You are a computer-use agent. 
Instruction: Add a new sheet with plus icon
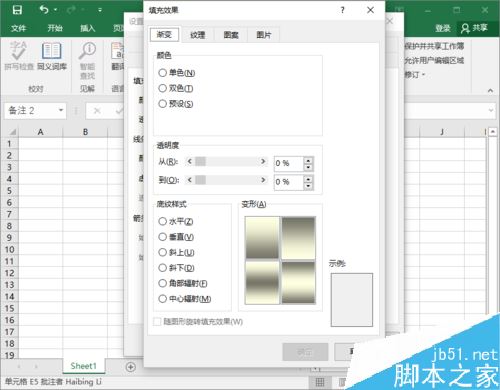pos(131,367)
